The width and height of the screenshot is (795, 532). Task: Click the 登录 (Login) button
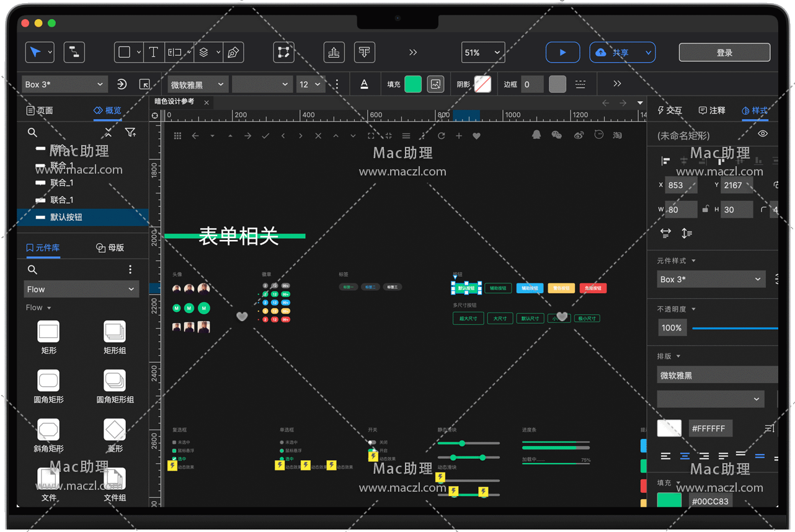pyautogui.click(x=724, y=53)
